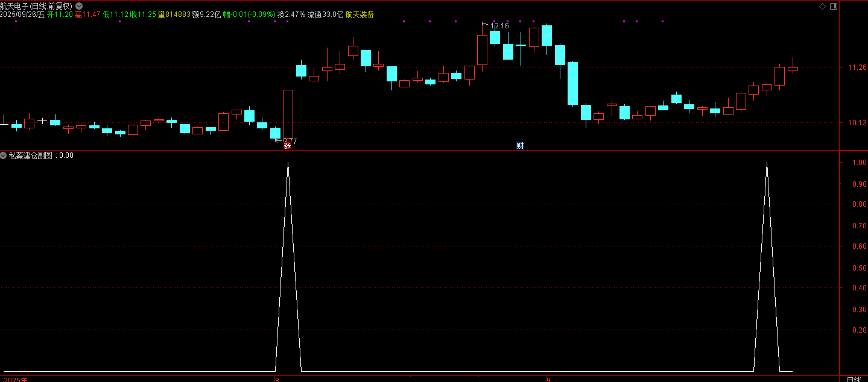
Task: Click the 1.00 indicator axis value
Action: (x=859, y=163)
